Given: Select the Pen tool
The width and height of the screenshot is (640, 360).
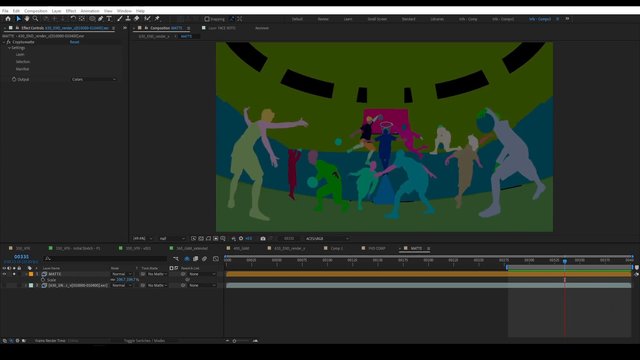Looking at the screenshot, I should (x=100, y=19).
